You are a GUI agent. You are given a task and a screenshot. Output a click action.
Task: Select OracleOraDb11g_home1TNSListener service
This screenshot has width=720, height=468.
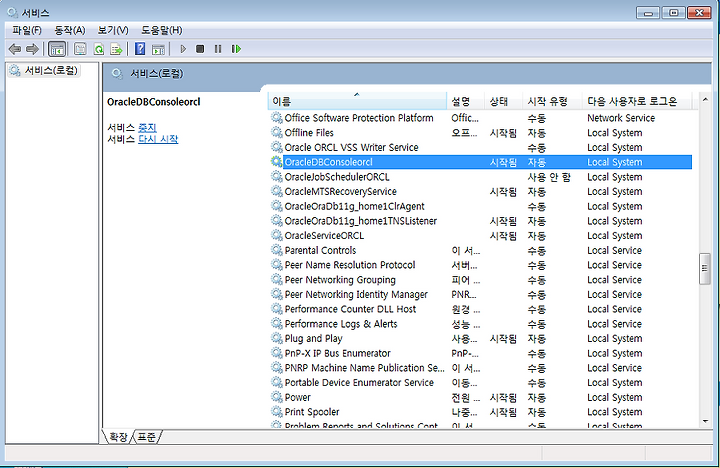[480, 220]
